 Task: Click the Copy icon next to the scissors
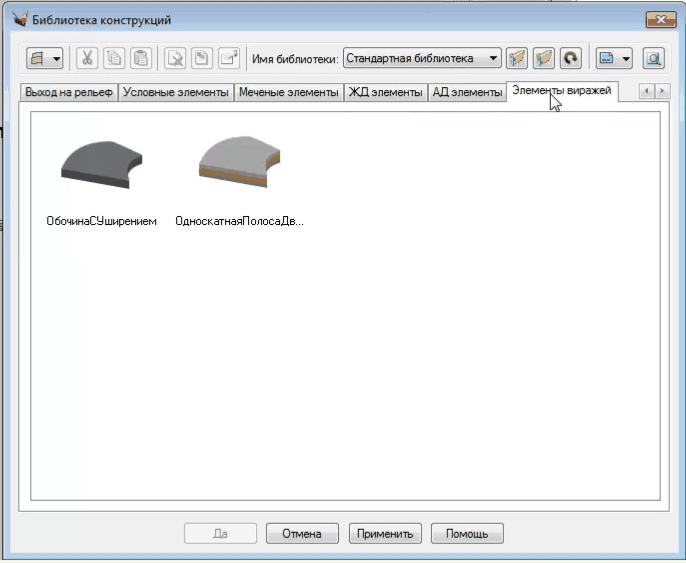(114, 59)
